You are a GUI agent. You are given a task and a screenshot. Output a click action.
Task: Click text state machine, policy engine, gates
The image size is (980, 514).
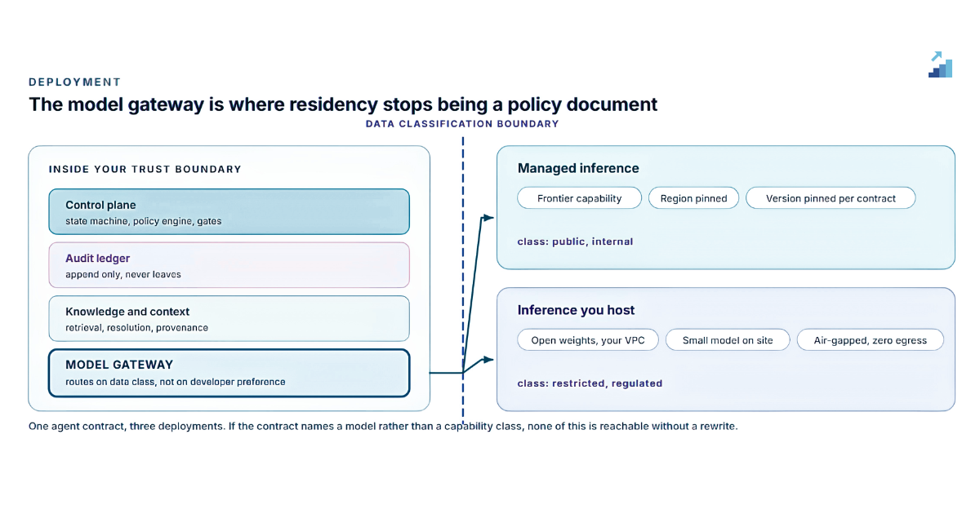click(x=144, y=221)
